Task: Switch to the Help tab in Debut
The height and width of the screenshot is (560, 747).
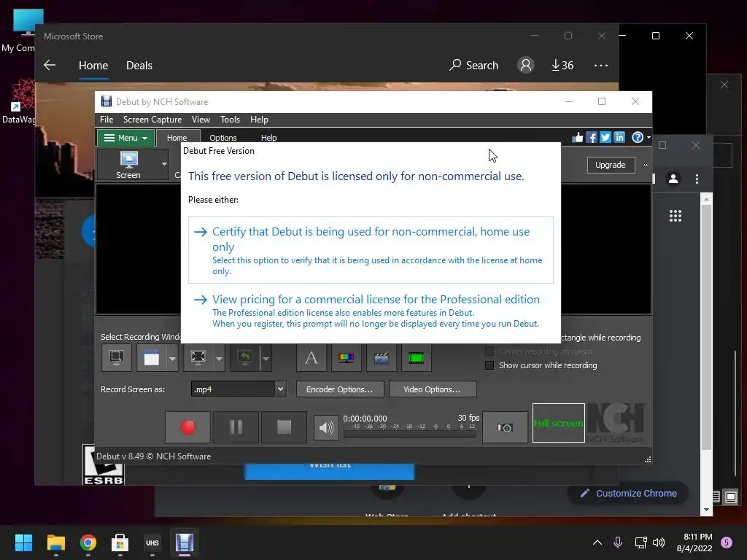Action: point(268,138)
